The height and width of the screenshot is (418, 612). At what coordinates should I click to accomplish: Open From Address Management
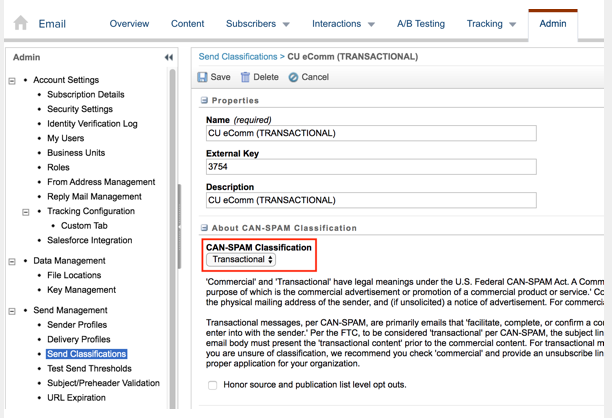point(101,182)
